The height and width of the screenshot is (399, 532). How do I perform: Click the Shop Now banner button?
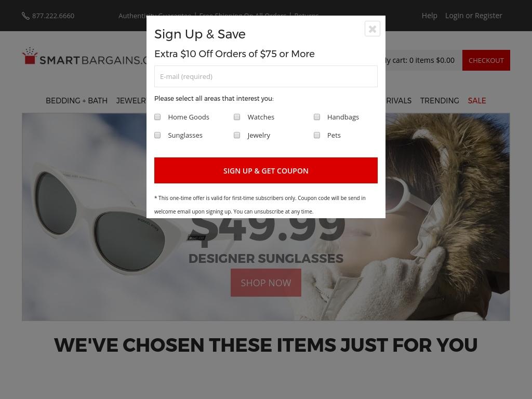pyautogui.click(x=265, y=283)
